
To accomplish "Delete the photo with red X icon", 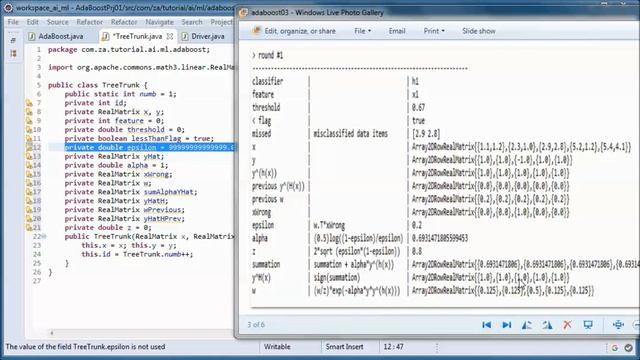I will [567, 325].
